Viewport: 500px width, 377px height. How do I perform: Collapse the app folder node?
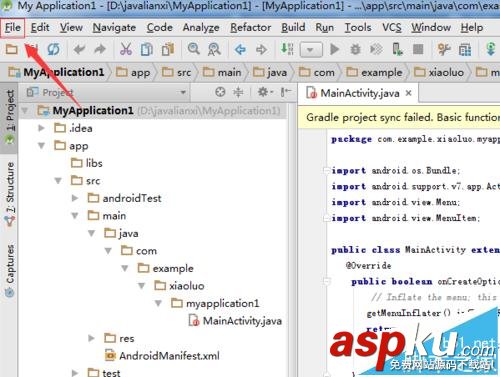click(x=41, y=146)
